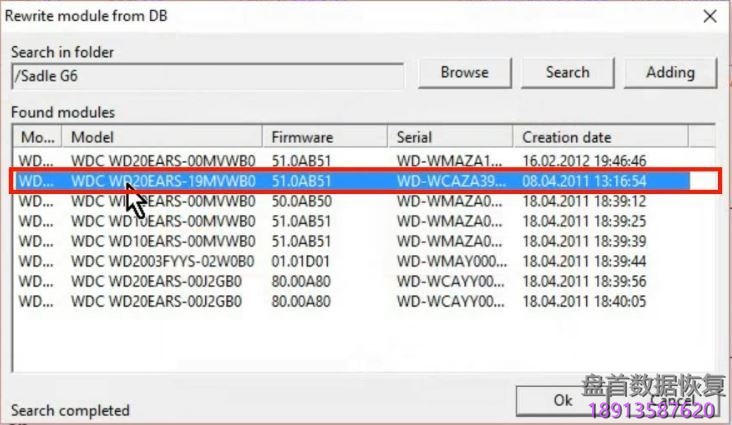Image resolution: width=732 pixels, height=425 pixels.
Task: Select the WD20EARS-19MVWB0 module row
Action: click(163, 181)
